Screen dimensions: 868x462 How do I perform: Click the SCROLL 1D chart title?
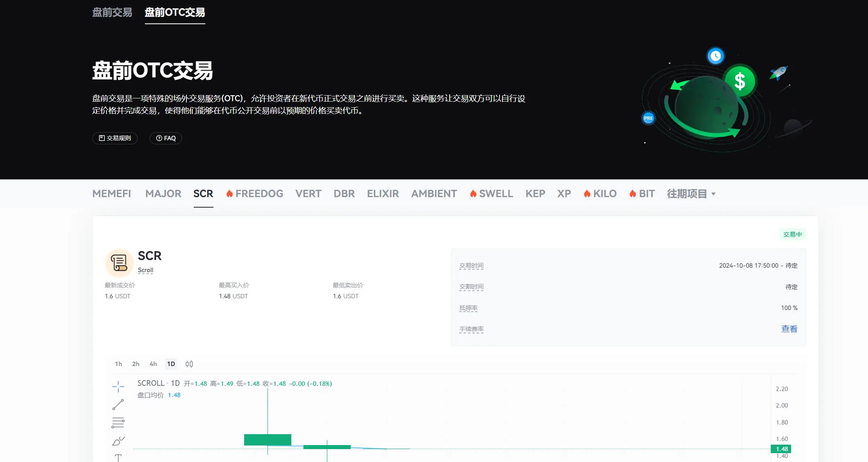(x=159, y=383)
